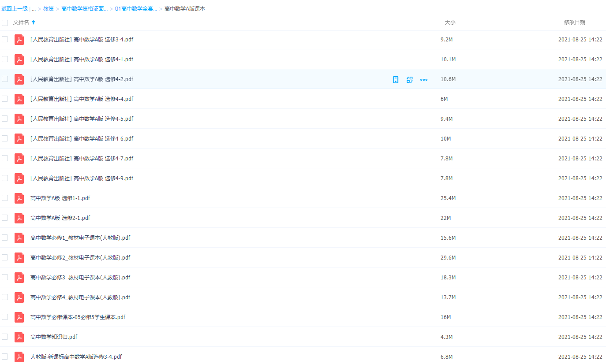Click the PDF icon of 高中数学知识归.pdf
Viewport: 606px width, 364px height.
pyautogui.click(x=19, y=337)
